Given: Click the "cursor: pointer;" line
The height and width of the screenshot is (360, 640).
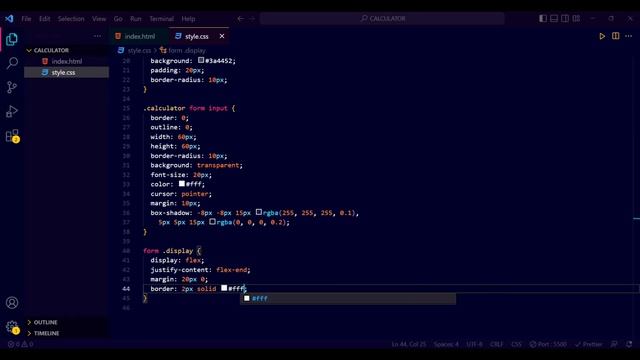Looking at the screenshot, I should pyautogui.click(x=181, y=194).
